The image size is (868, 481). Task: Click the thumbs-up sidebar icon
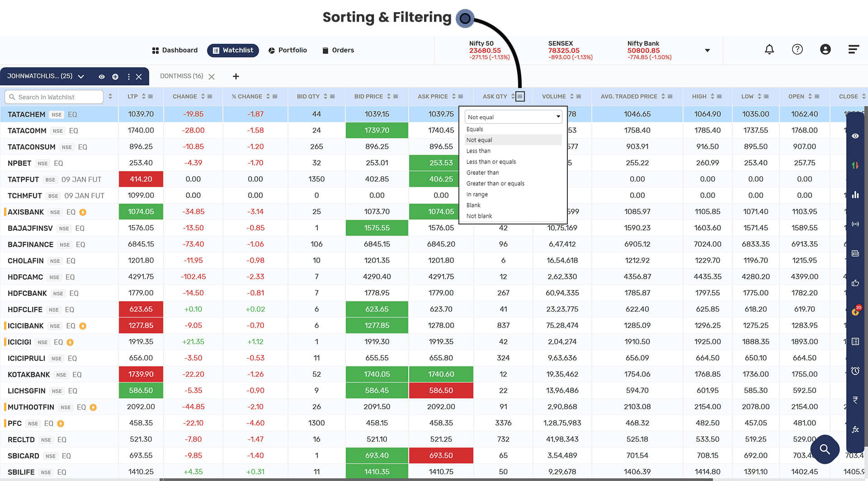point(855,283)
